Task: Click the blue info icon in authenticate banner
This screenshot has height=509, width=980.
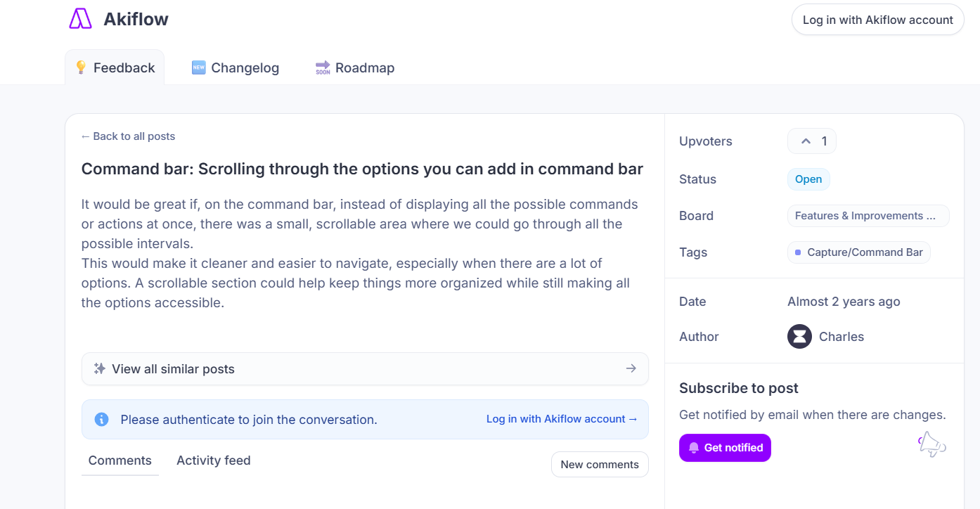Action: tap(101, 420)
